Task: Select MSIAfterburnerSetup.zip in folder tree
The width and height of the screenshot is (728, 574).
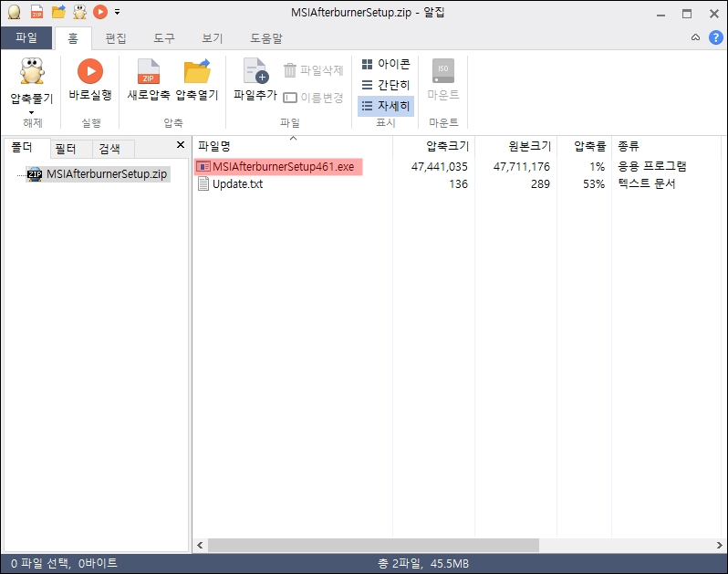Action: pyautogui.click(x=98, y=174)
